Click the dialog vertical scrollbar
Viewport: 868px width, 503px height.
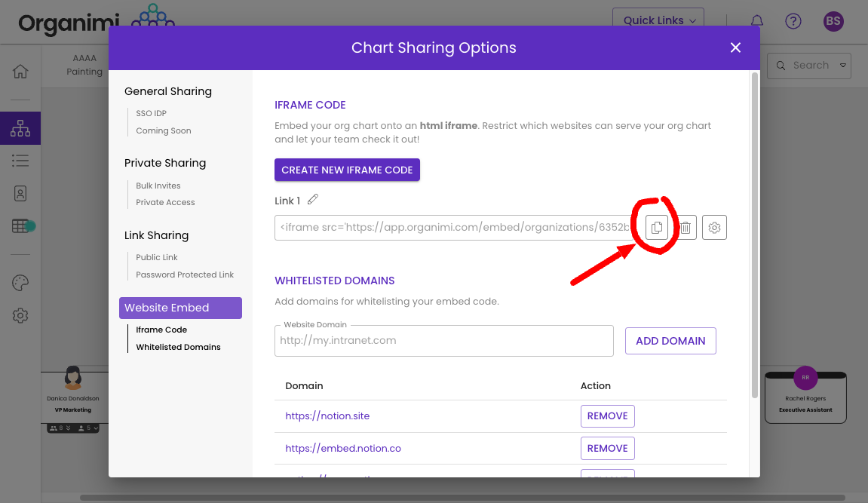pyautogui.click(x=755, y=235)
